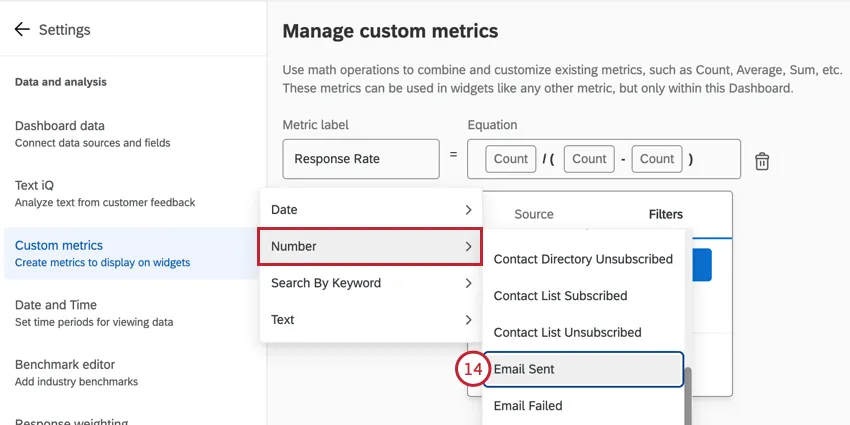The width and height of the screenshot is (850, 425).
Task: Switch to the Source tab
Action: [x=533, y=214]
